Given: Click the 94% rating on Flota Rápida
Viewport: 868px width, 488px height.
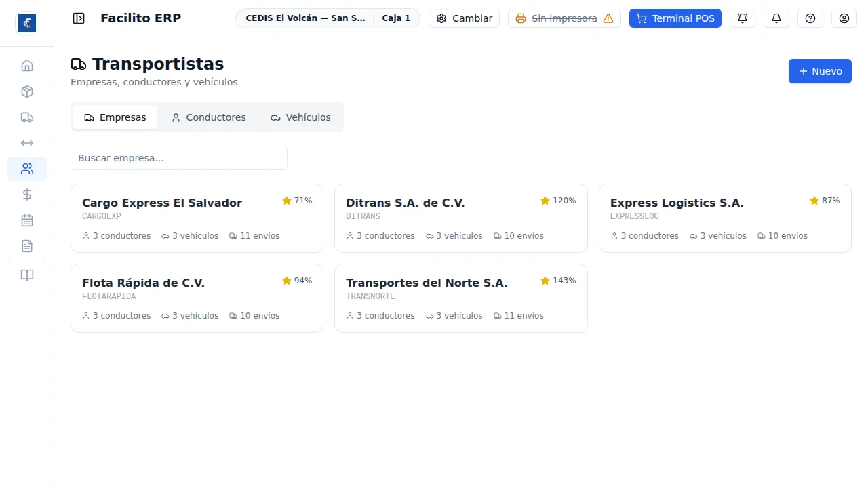Looking at the screenshot, I should click(297, 281).
